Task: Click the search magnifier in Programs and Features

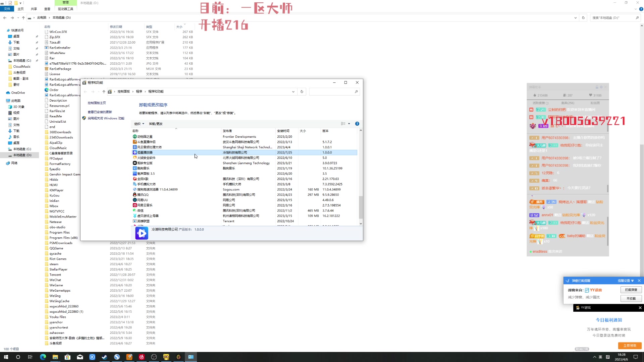Action: pyautogui.click(x=356, y=92)
